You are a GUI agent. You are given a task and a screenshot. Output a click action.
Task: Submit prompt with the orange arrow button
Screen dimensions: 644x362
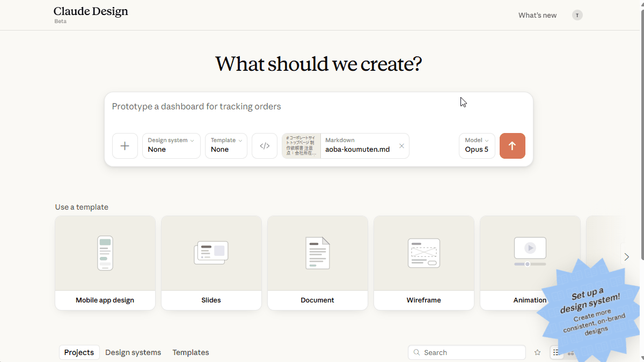(513, 146)
